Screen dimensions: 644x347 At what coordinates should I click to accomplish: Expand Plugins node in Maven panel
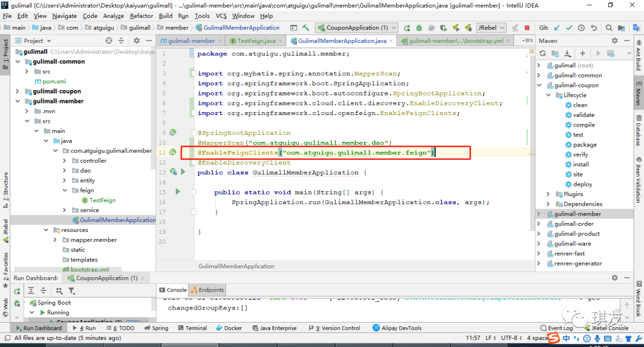549,194
